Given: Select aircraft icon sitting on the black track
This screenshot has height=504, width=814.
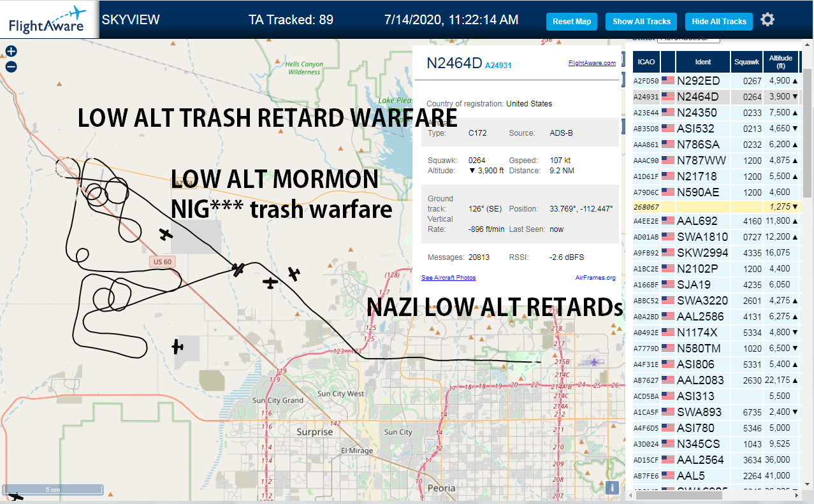Looking at the screenshot, I should tap(238, 270).
